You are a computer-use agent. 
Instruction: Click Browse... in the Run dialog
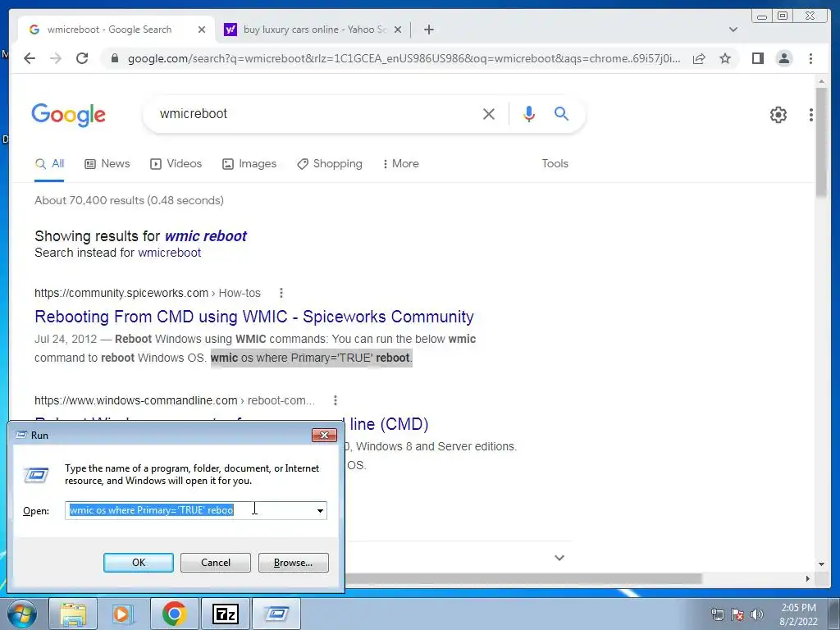(293, 563)
